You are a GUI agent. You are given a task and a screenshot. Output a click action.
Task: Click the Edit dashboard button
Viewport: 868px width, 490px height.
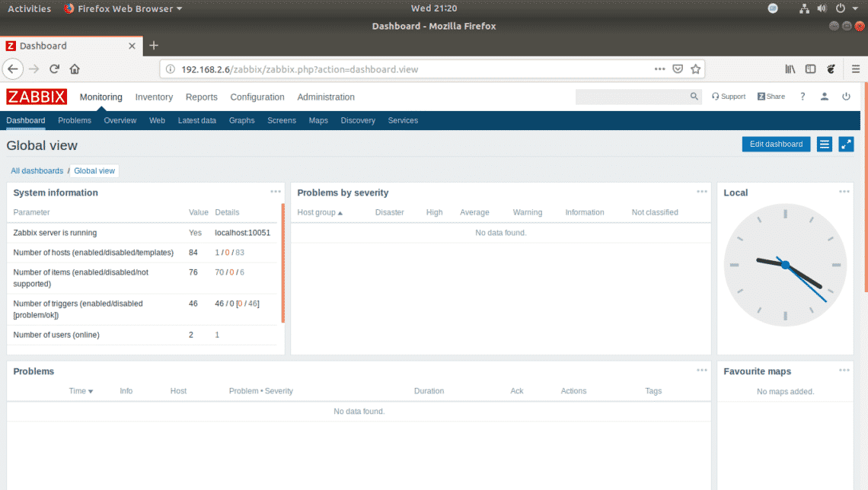click(776, 145)
